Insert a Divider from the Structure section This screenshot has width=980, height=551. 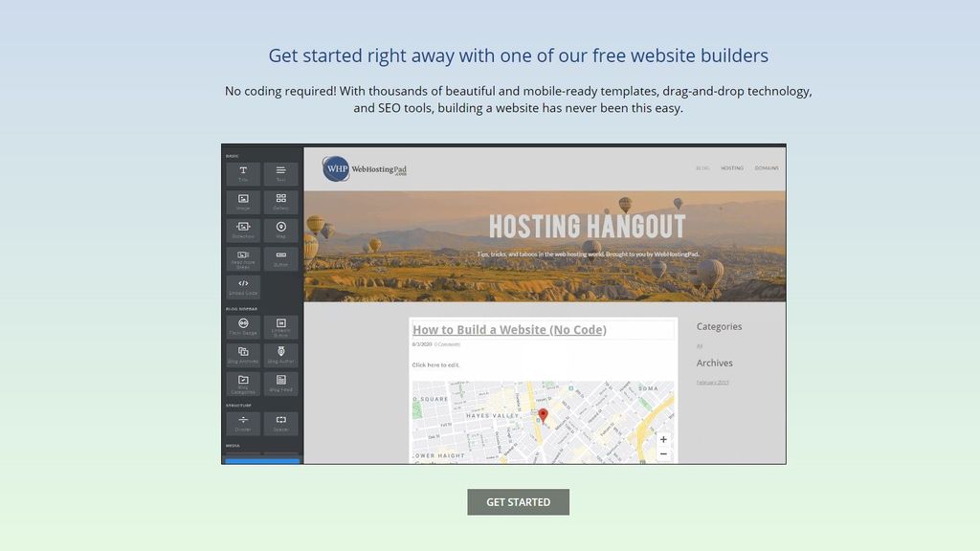244,421
